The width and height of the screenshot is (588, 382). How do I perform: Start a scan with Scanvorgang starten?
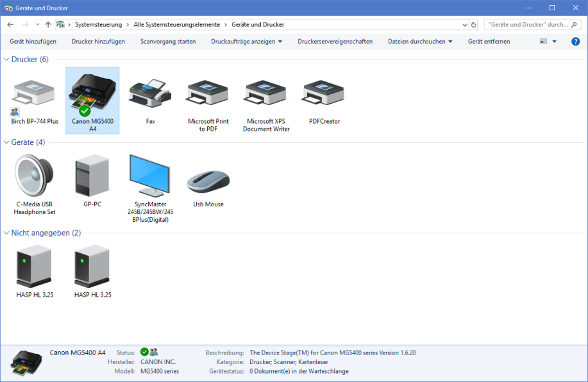tap(168, 42)
